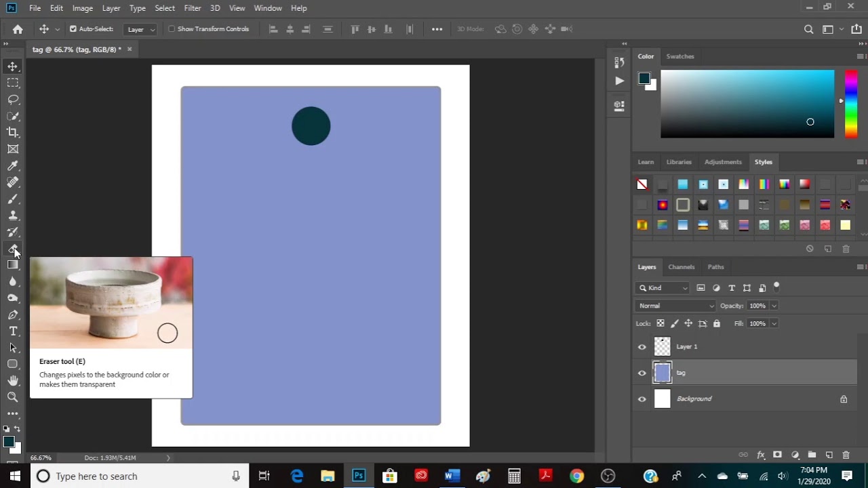Image resolution: width=868 pixels, height=488 pixels.
Task: Toggle type layer filter in Layers panel
Action: pos(732,288)
